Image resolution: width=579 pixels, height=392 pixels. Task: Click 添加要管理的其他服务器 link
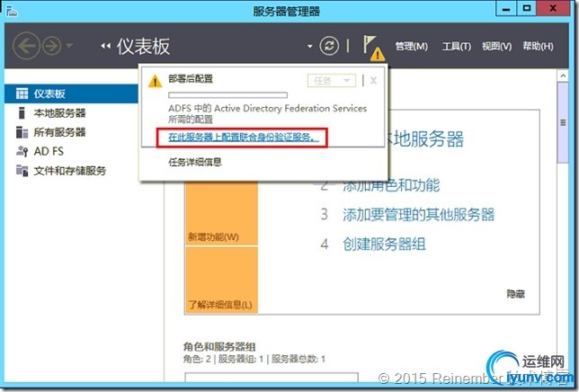pos(418,215)
